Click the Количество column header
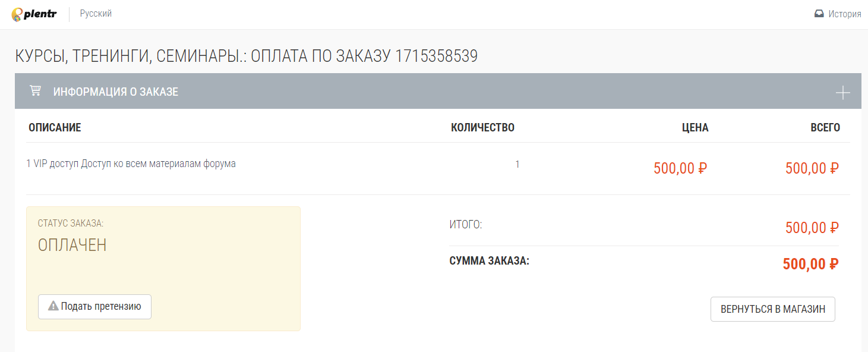This screenshot has height=352, width=868. pyautogui.click(x=482, y=127)
